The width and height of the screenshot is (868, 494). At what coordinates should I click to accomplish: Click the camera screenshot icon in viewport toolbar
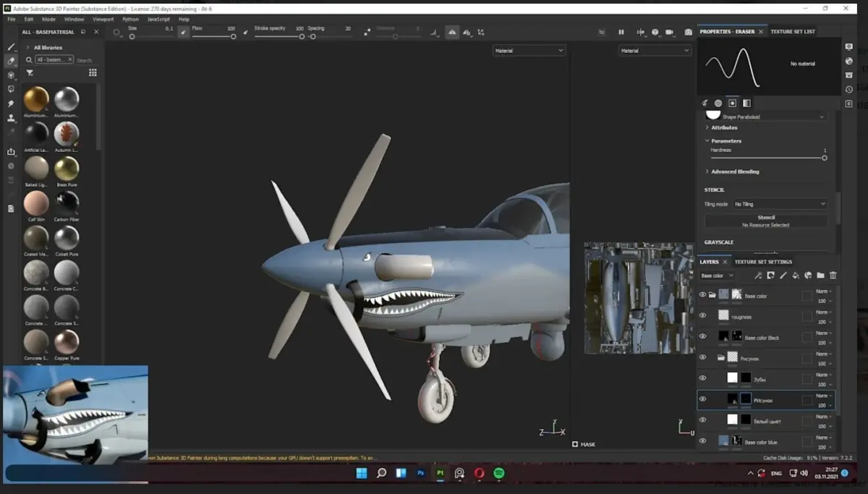(687, 33)
